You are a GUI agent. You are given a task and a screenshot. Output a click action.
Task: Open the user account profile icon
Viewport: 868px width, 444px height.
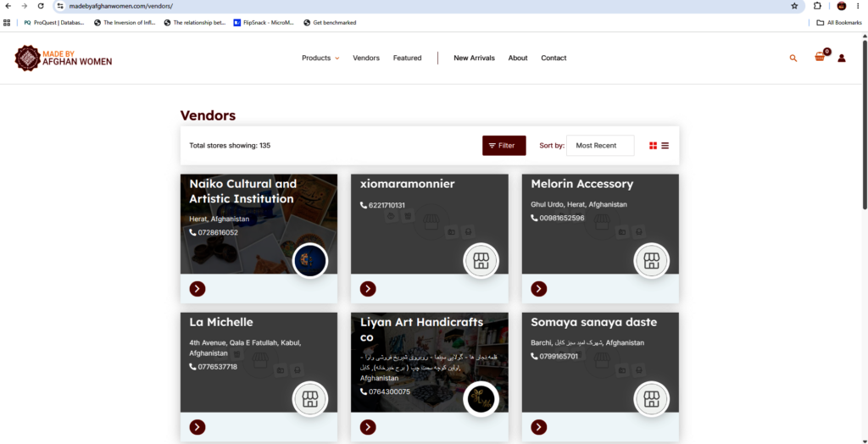click(x=842, y=58)
